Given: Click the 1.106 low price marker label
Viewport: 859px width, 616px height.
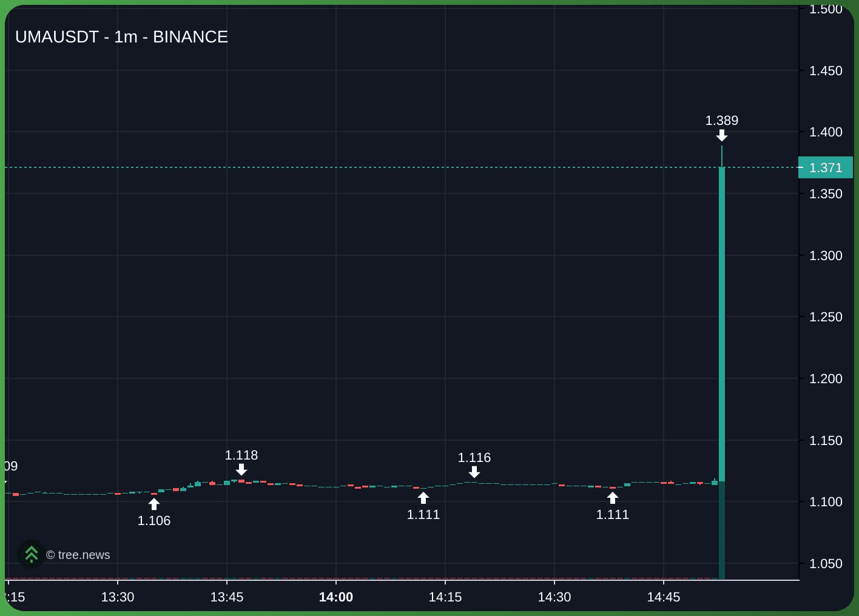Looking at the screenshot, I should point(154,521).
